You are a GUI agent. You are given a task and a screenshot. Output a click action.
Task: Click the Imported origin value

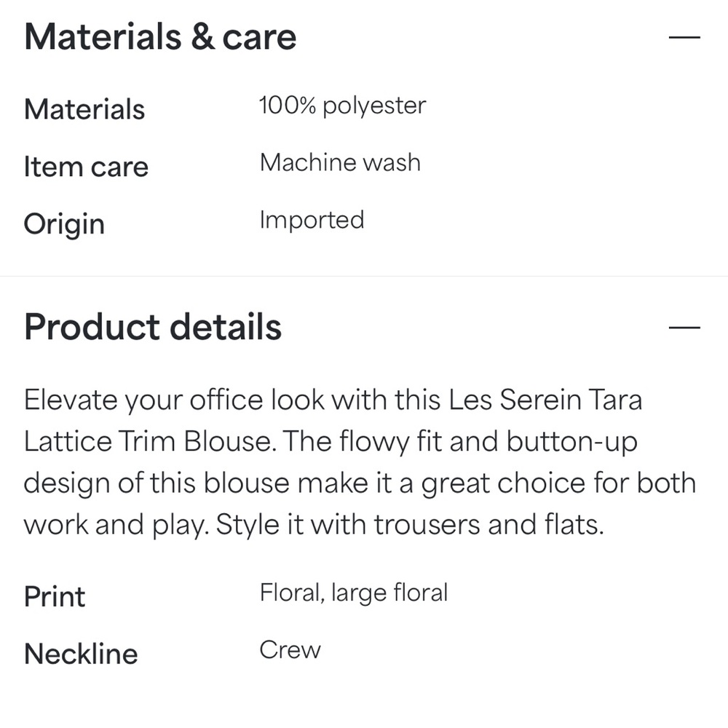pos(312,220)
